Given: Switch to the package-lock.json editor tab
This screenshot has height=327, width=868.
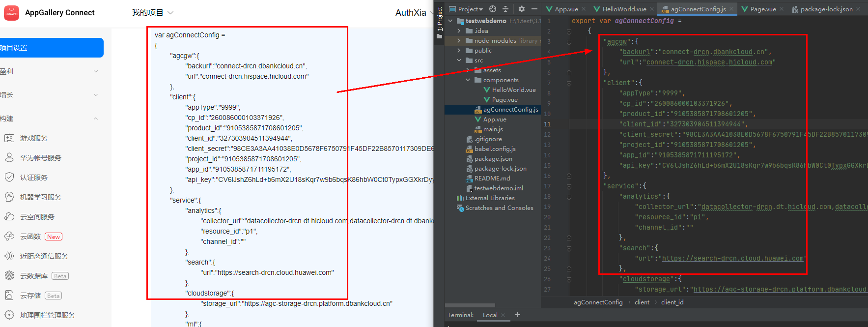Looking at the screenshot, I should point(826,9).
